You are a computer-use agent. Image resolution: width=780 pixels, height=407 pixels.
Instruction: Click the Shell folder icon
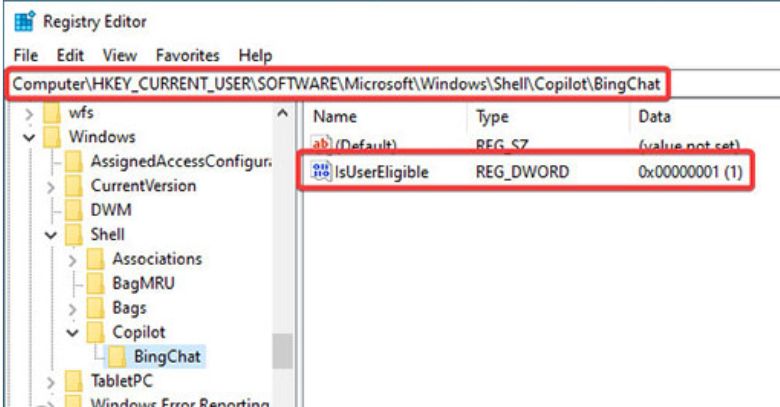click(x=74, y=234)
